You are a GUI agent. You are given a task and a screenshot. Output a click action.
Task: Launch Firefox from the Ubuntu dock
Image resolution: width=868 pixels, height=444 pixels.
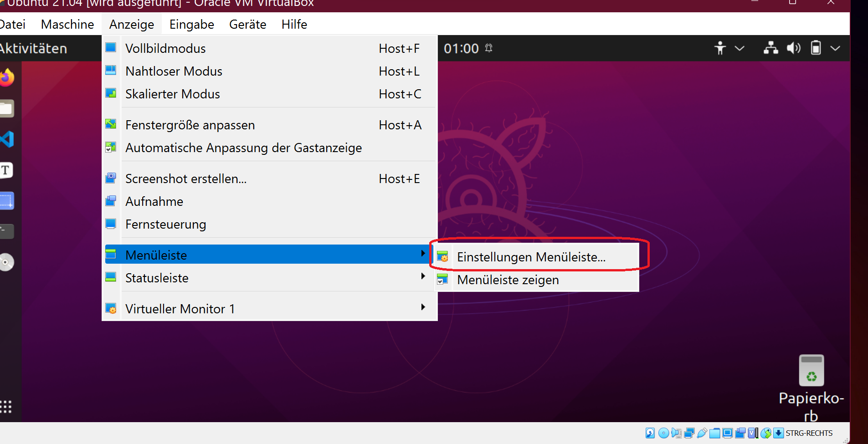point(7,78)
